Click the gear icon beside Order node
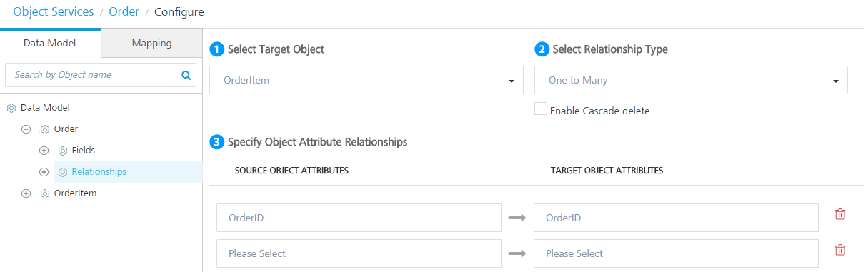This screenshot has width=868, height=272. tap(45, 129)
